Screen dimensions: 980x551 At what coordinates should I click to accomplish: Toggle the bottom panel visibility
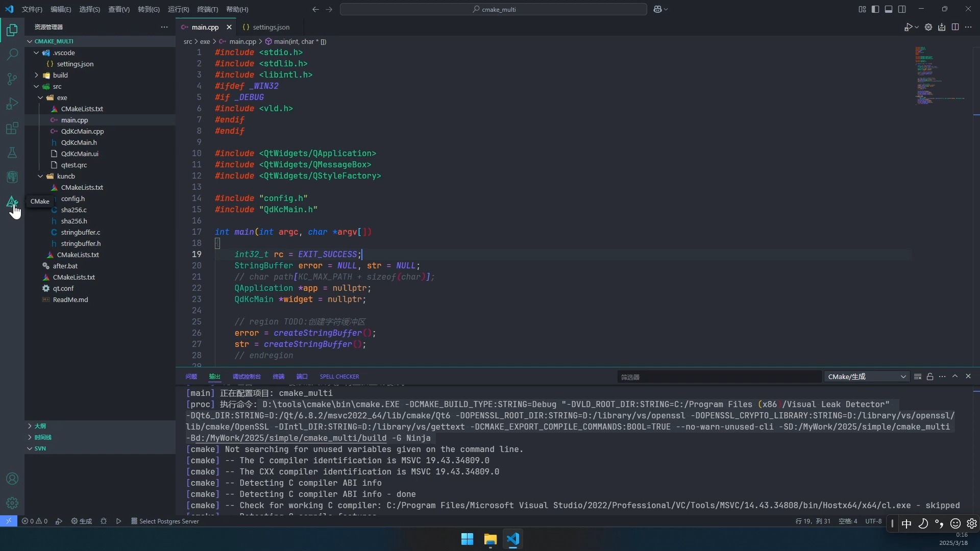click(889, 9)
